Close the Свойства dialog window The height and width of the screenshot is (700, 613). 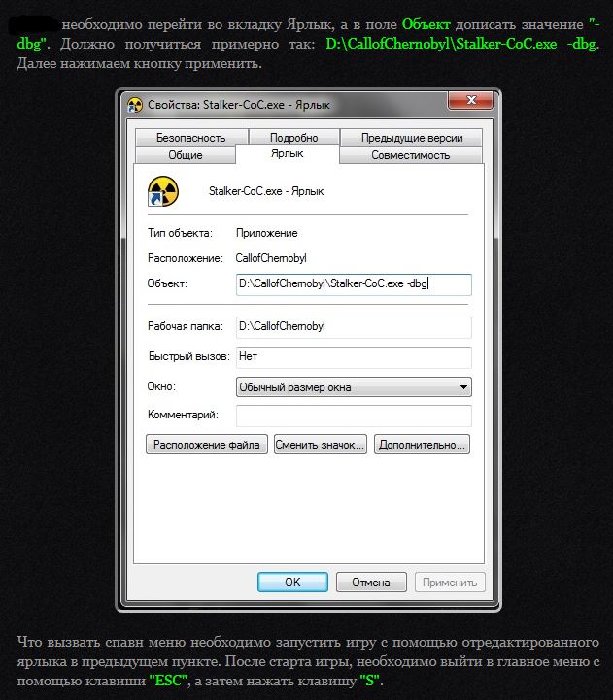(x=471, y=100)
